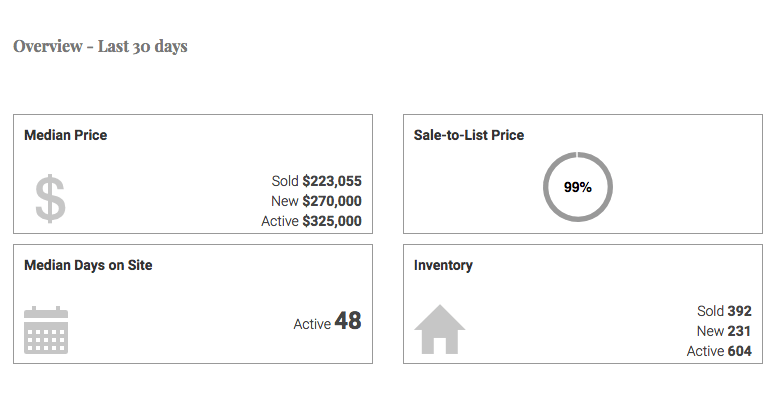Click the Active $325,000 median price
The height and width of the screenshot is (400, 784).
[x=311, y=221]
